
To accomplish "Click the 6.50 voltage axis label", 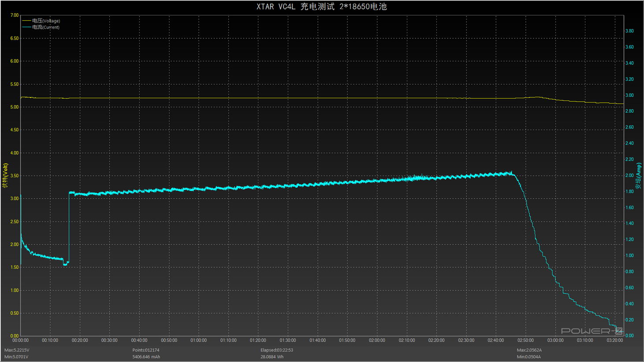I will [15, 38].
